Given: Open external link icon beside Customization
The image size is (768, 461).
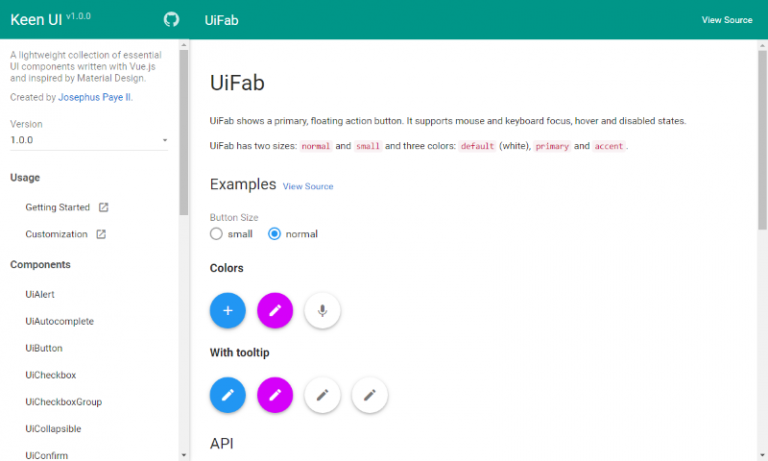Looking at the screenshot, I should (x=101, y=235).
